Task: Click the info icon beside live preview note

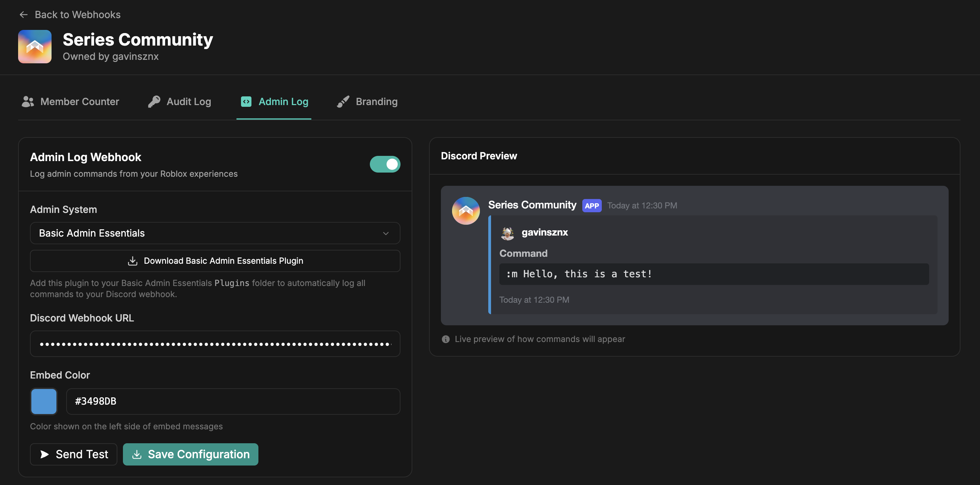Action: coord(445,339)
